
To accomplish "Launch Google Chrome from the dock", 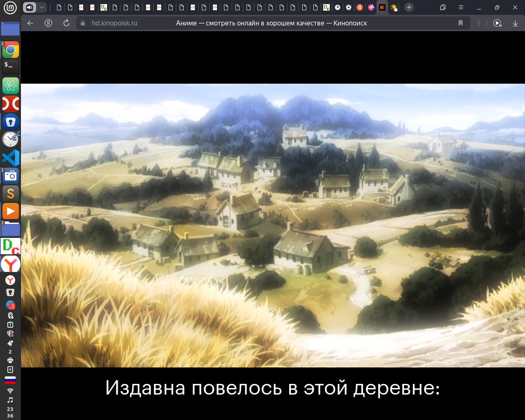I will point(11,50).
